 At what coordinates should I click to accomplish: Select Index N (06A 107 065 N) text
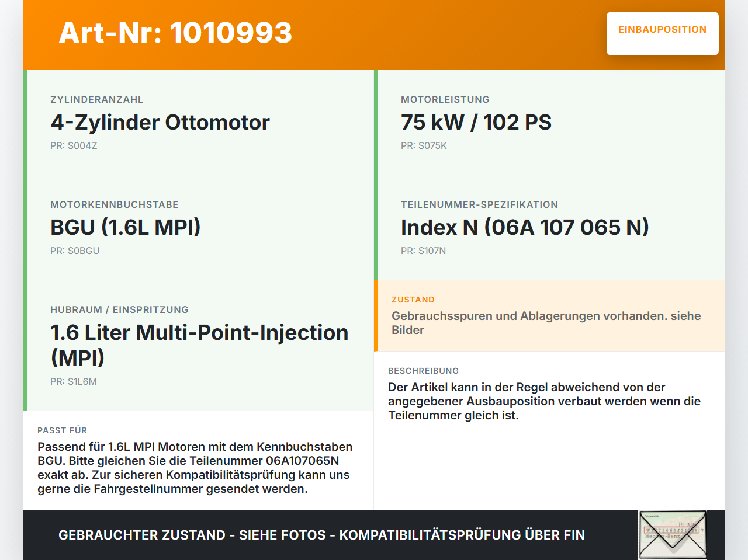click(525, 227)
